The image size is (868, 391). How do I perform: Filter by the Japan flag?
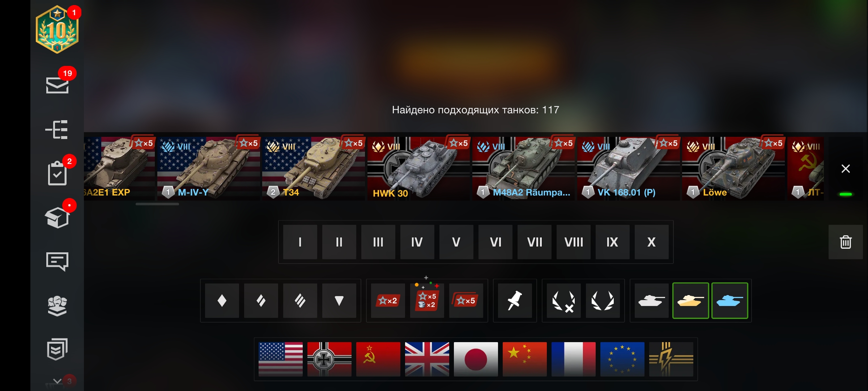pyautogui.click(x=476, y=359)
